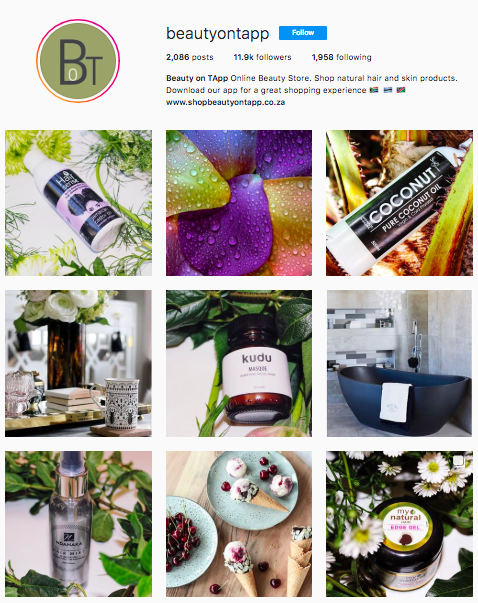Click the Botswana flag emoji in bio
The width and height of the screenshot is (478, 603).
388,90
